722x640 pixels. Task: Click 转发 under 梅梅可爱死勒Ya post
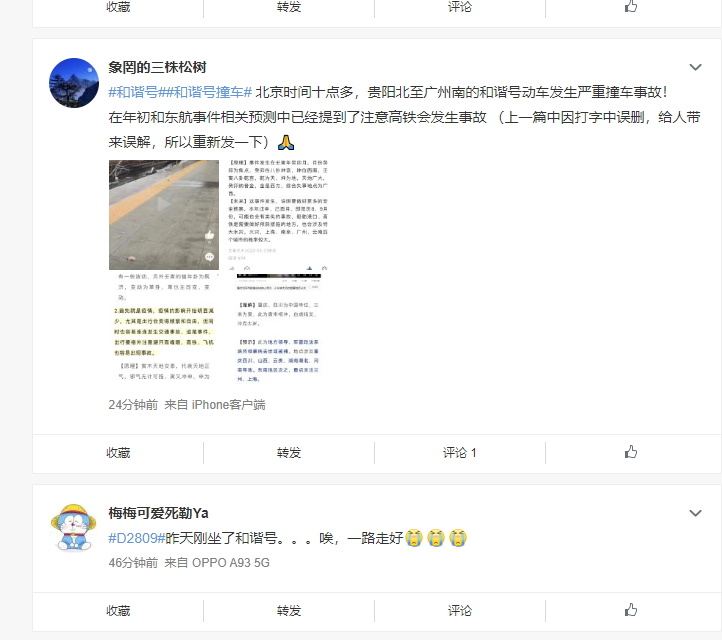pos(289,611)
